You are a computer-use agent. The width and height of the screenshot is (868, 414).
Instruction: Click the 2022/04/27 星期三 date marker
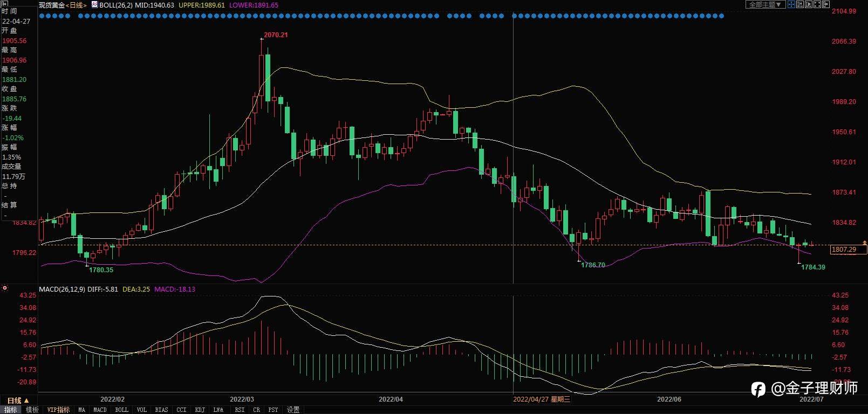tap(541, 399)
